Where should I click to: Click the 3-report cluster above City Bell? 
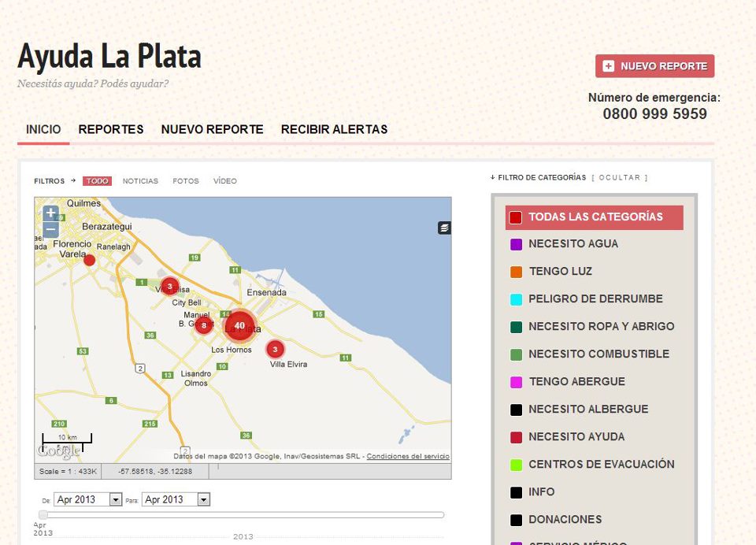[169, 286]
